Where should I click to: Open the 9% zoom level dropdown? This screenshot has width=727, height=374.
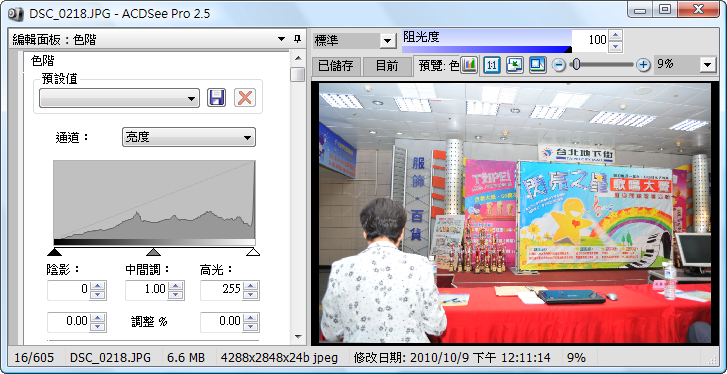pos(708,65)
